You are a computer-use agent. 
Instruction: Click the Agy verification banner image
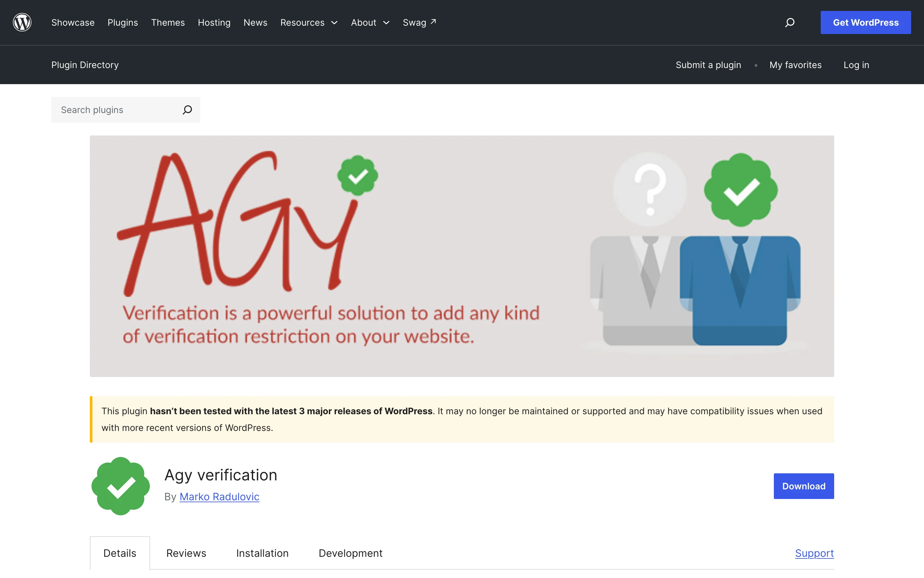coord(462,256)
